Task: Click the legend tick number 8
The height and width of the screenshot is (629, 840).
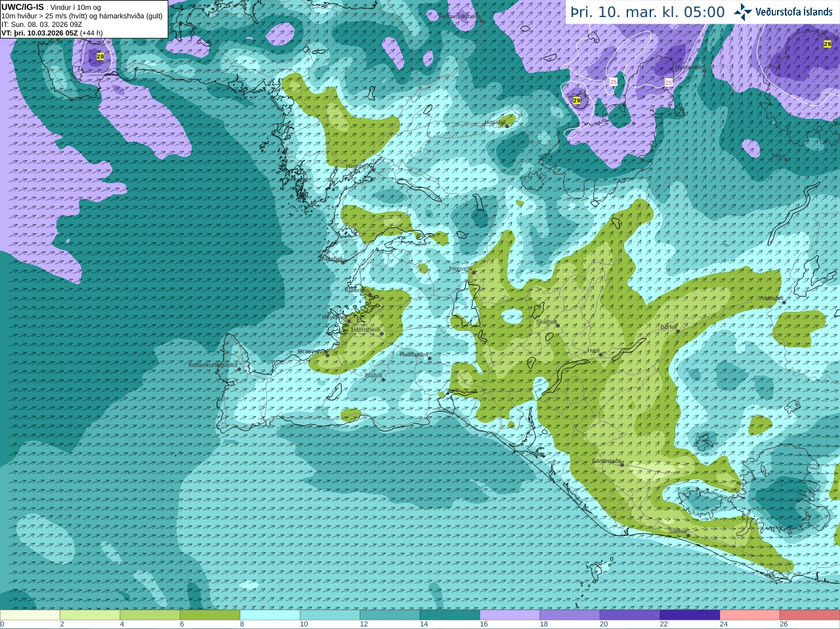Action: 242,624
